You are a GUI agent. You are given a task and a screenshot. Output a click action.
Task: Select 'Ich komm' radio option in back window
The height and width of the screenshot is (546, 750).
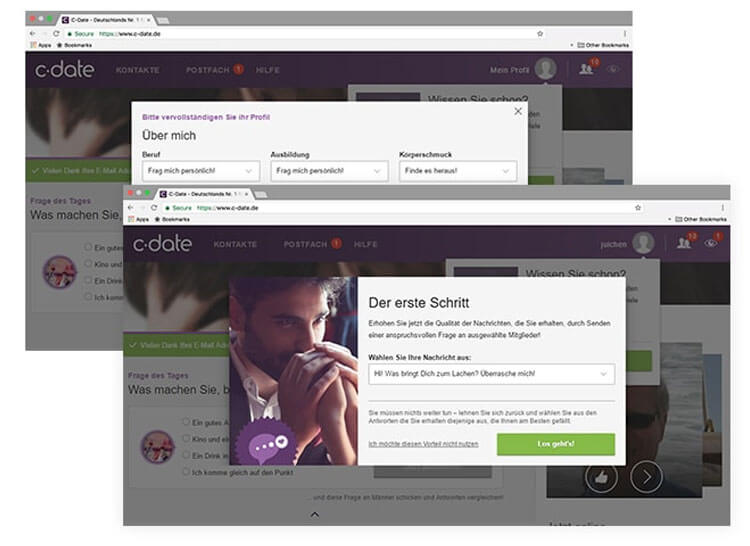[x=88, y=297]
